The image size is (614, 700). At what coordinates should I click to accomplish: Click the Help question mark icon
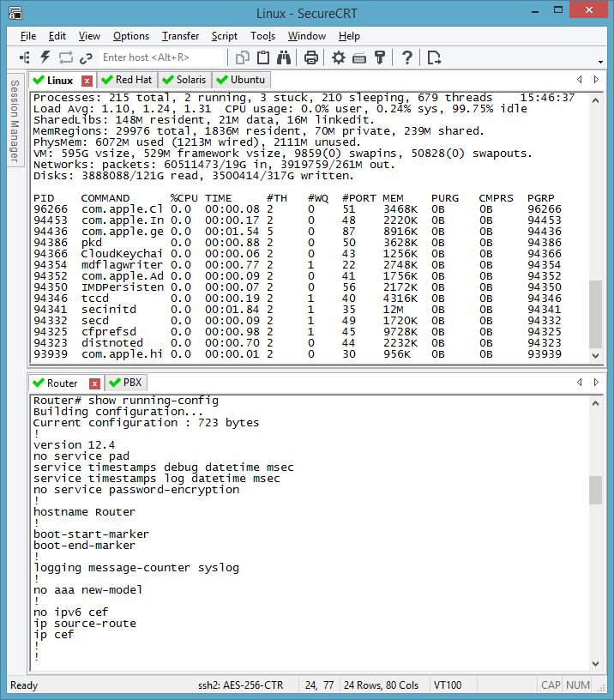click(x=407, y=57)
